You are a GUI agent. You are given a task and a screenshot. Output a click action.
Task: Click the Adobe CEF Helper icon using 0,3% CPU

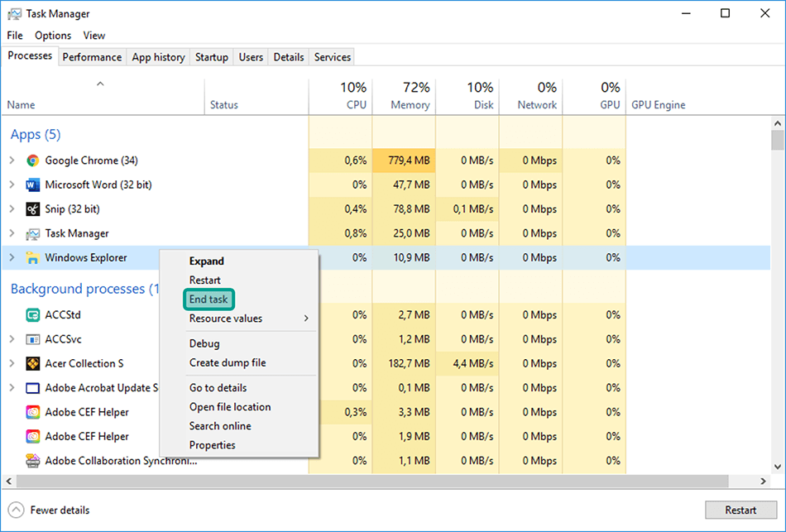(32, 412)
